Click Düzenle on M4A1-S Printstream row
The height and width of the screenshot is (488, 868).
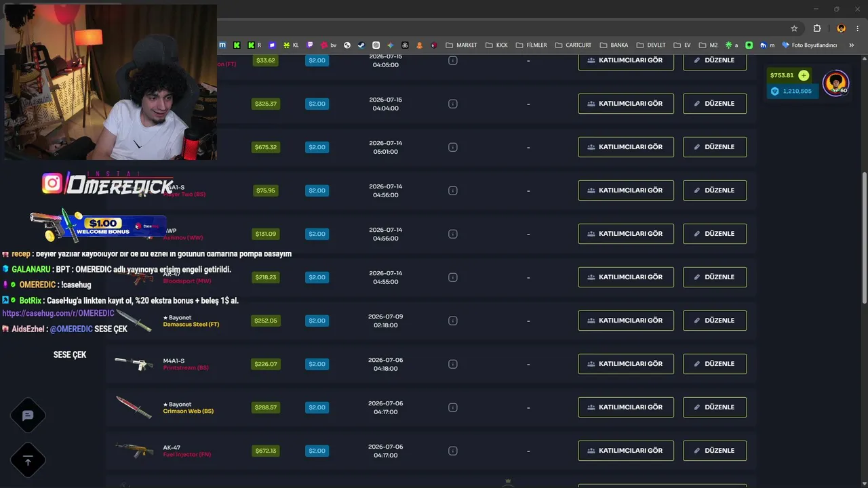pos(715,364)
